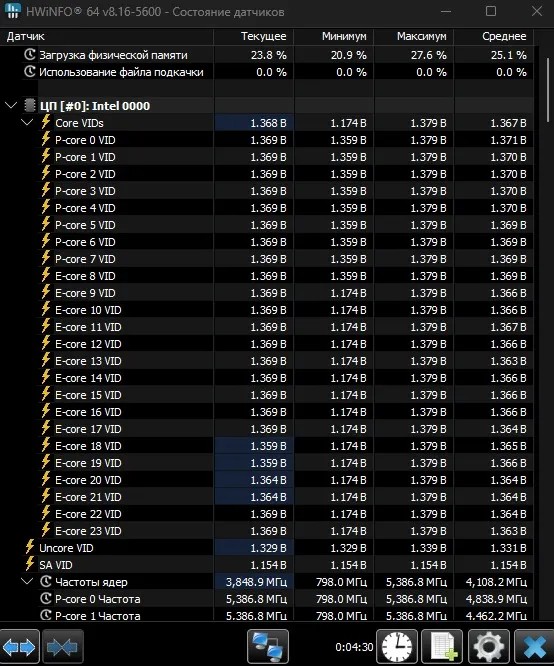
Task: Click the HWiNFO app icon in title bar
Action: (x=12, y=11)
